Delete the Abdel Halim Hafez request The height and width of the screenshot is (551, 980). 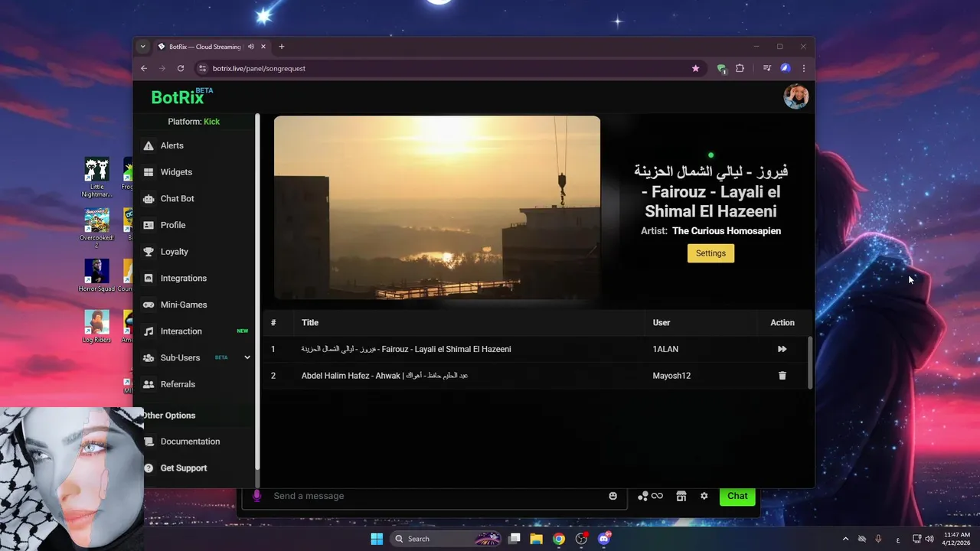pos(782,376)
